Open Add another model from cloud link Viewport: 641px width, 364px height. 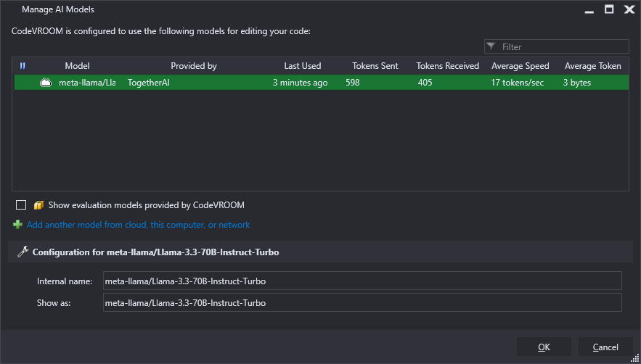click(138, 225)
